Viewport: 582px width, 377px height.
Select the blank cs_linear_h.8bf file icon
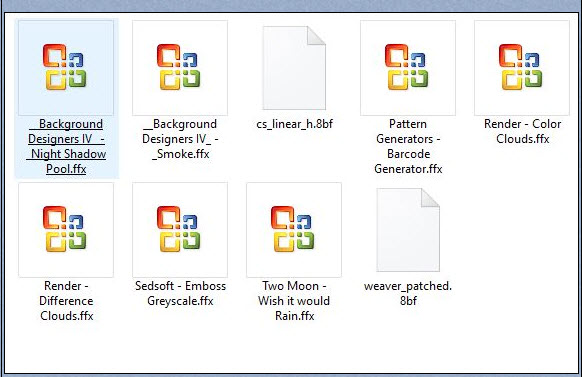point(294,68)
